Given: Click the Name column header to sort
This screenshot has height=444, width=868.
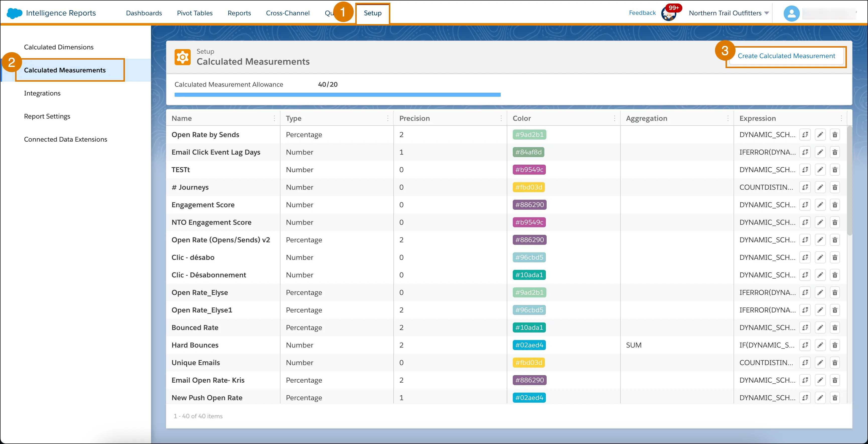Looking at the screenshot, I should coord(181,118).
